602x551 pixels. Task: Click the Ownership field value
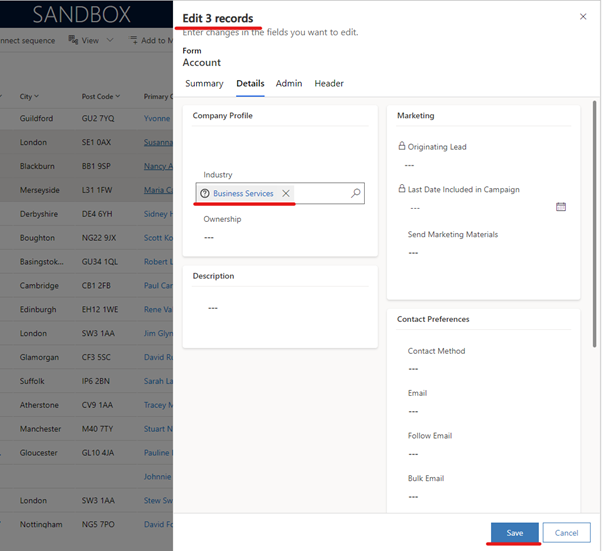point(209,238)
